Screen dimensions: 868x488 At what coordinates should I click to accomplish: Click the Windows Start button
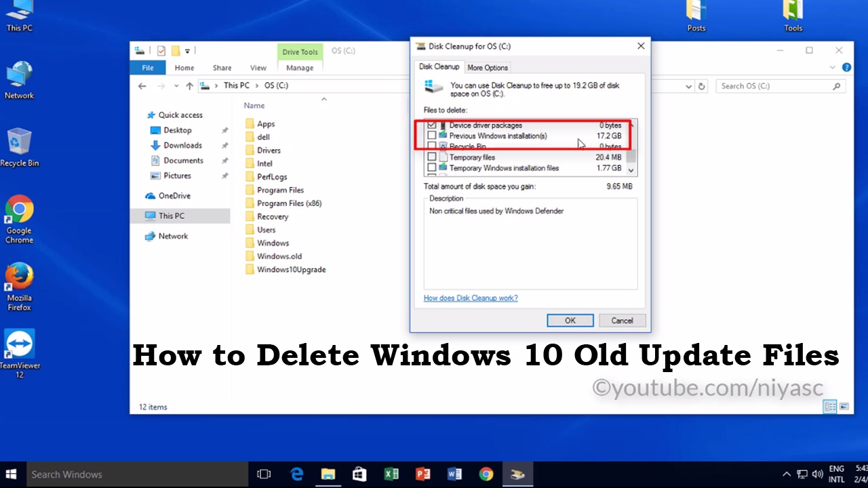[12, 474]
